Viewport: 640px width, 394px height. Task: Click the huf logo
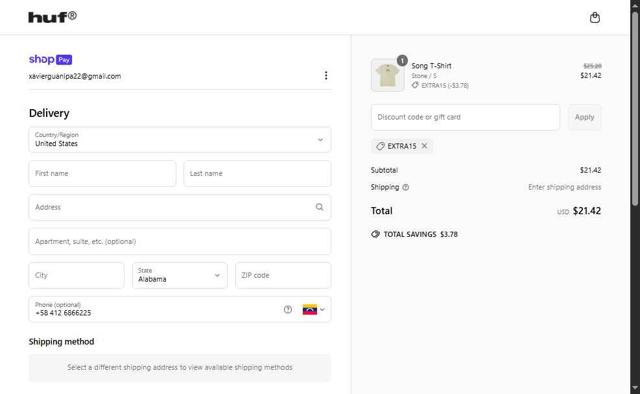(x=52, y=17)
